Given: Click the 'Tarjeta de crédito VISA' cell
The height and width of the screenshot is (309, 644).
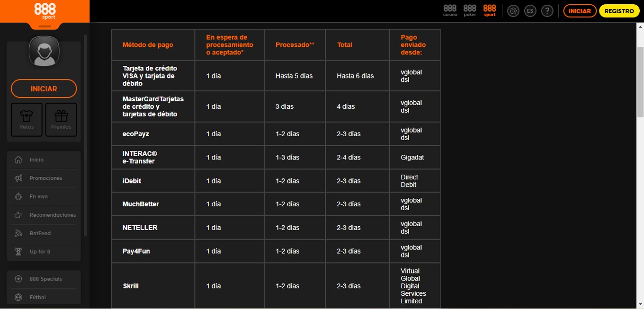Looking at the screenshot, I should tap(153, 76).
